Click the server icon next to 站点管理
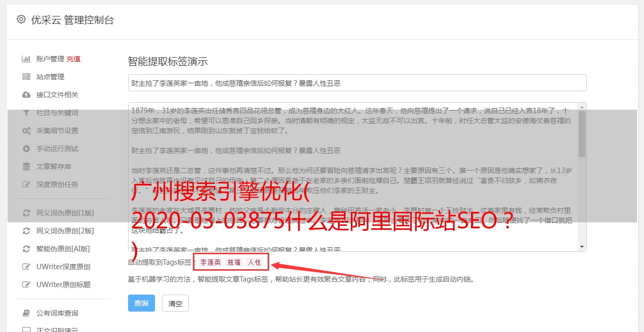The image size is (644, 332). tap(26, 77)
